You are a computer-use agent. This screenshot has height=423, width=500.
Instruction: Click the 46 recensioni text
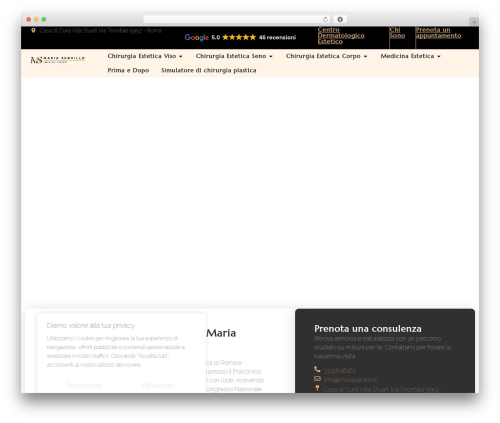tap(277, 37)
